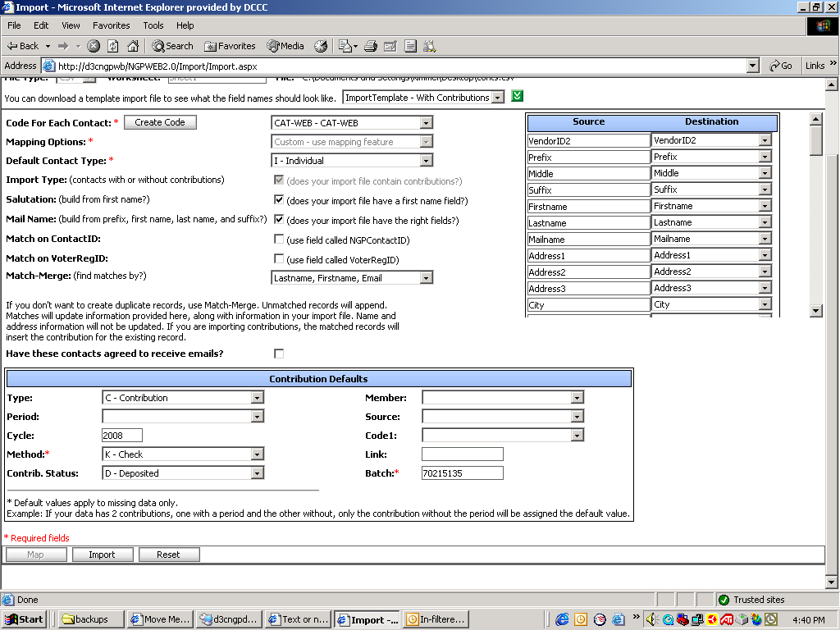Check the agreed to receive emails box
840x630 pixels.
[x=279, y=354]
